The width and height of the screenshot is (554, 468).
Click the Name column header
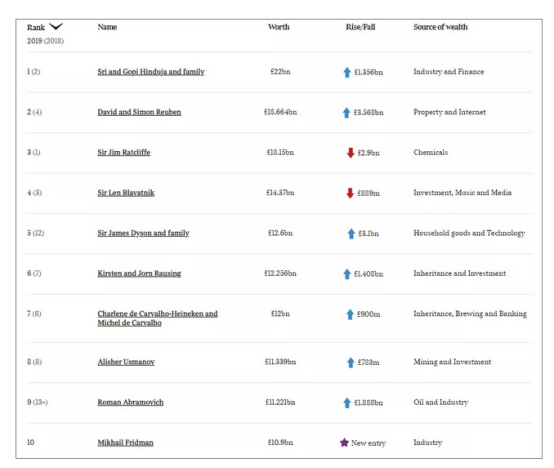(107, 27)
